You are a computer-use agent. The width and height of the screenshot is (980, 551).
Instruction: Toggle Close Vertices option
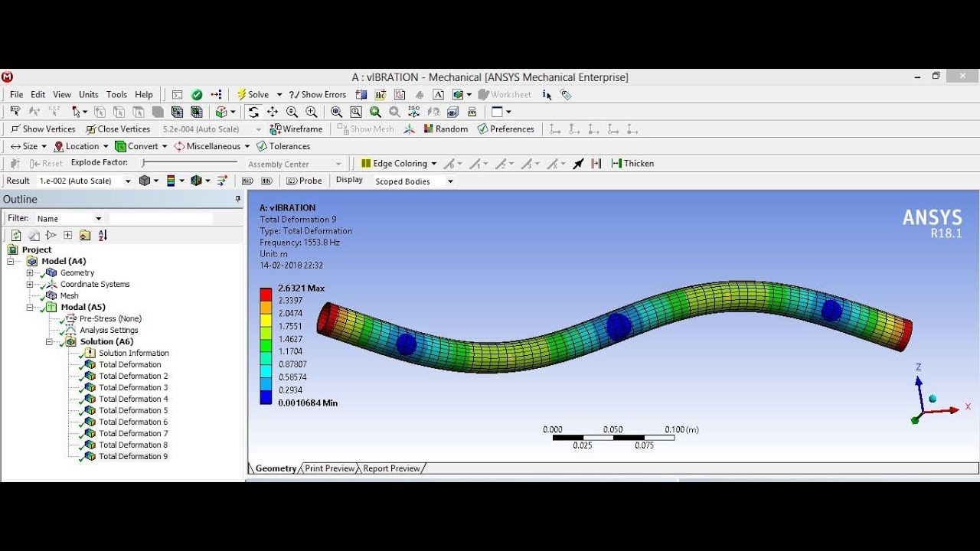[118, 129]
